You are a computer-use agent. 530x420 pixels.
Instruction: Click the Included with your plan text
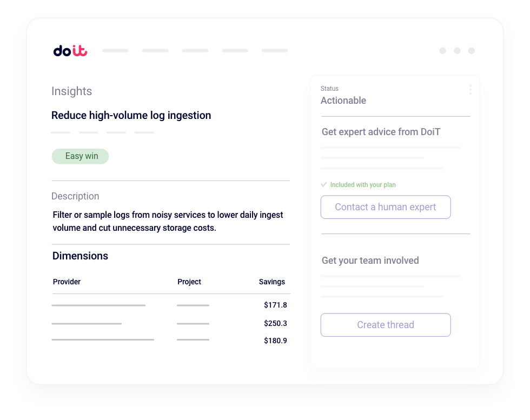point(363,185)
